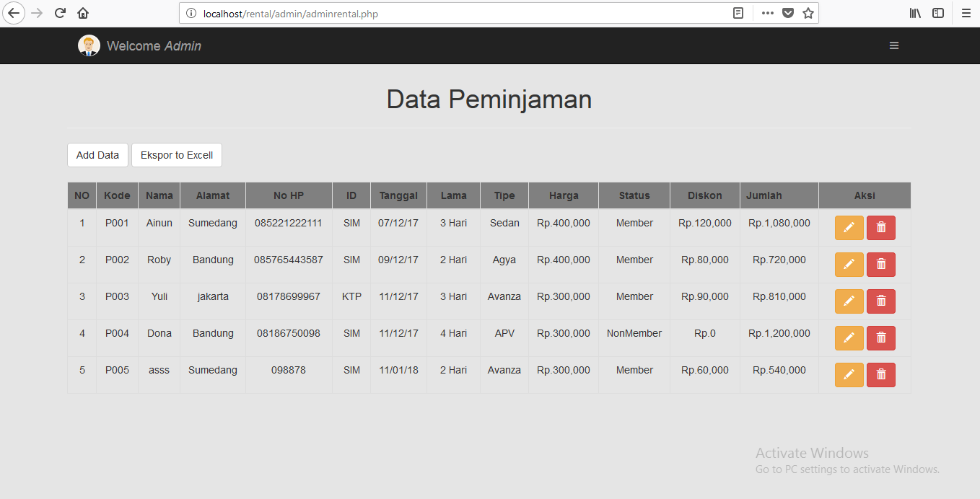The height and width of the screenshot is (499, 980).
Task: Toggle the browser sidebar icon
Action: 938,13
